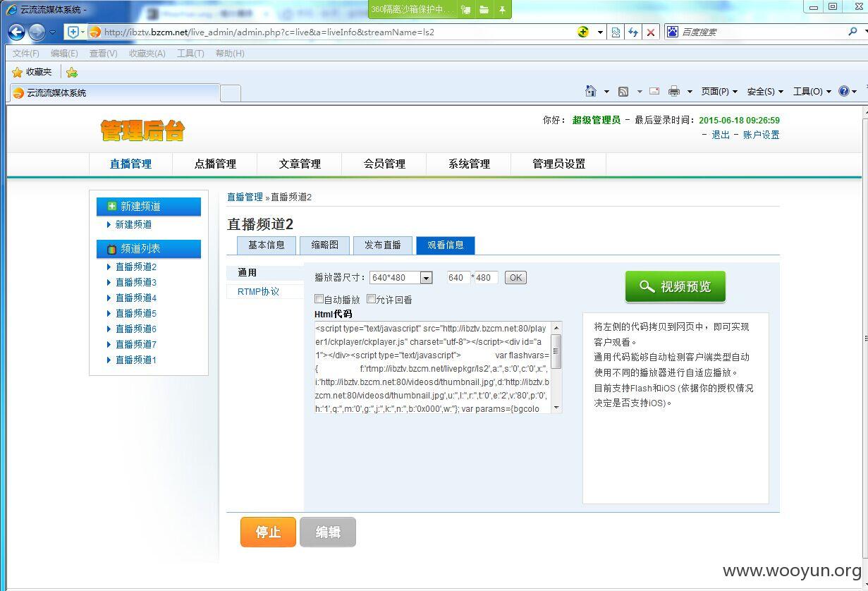Click the Home icon in command bar
This screenshot has width=868, height=591.
[x=591, y=91]
